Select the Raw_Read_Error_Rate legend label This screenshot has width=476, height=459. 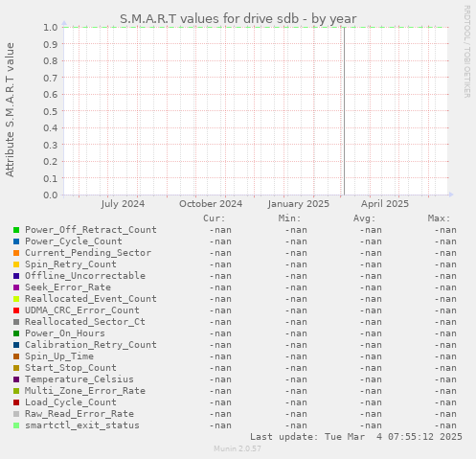pos(79,414)
